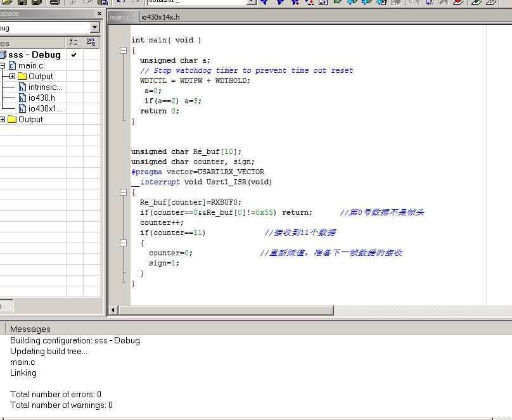Click the '__interrupt void Usrt1_ISR(void)' line

click(202, 182)
